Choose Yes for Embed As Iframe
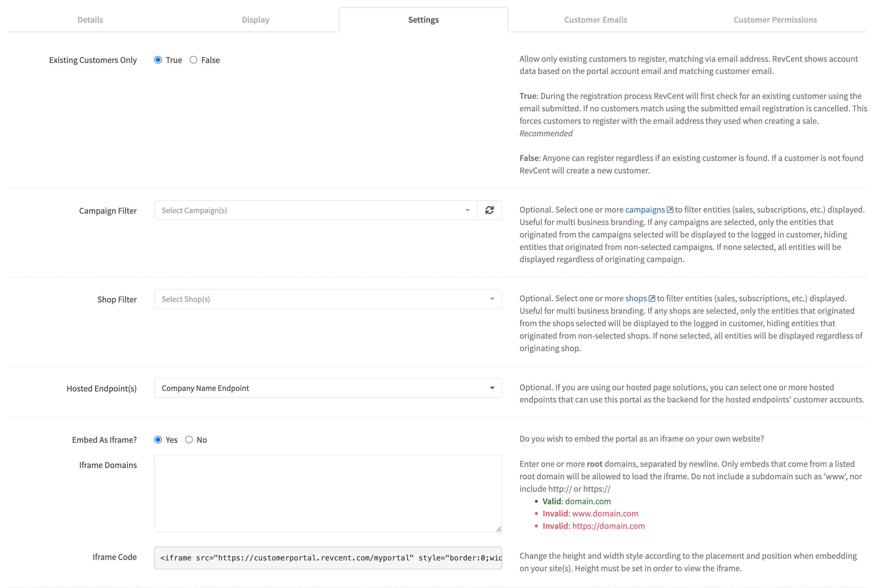 tap(158, 440)
